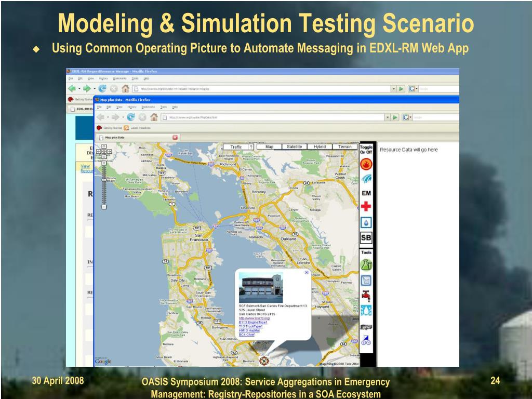Open search engine dropdown in Map plus Data window
Image resolution: width=532 pixels, height=399 pixels.
coord(407,117)
